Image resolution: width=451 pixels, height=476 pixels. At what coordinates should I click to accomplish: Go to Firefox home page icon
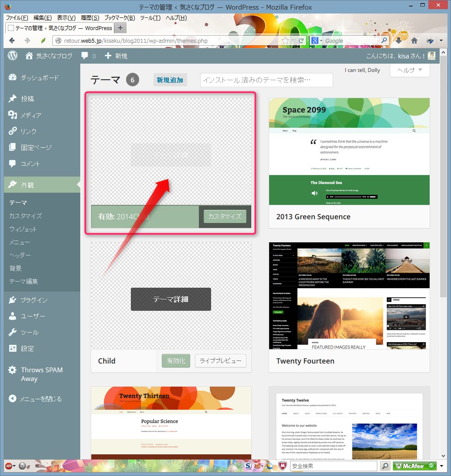[414, 41]
